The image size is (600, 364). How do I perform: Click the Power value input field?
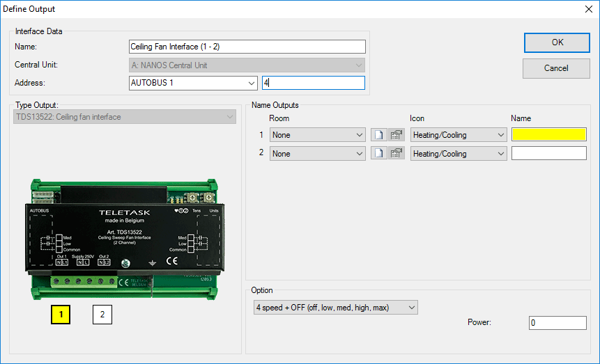(557, 323)
